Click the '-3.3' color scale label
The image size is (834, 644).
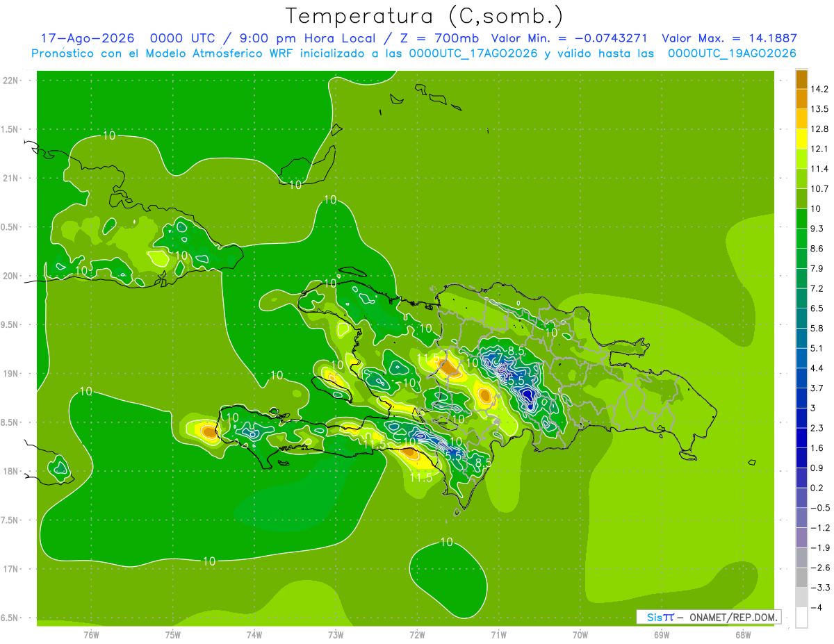click(x=820, y=588)
